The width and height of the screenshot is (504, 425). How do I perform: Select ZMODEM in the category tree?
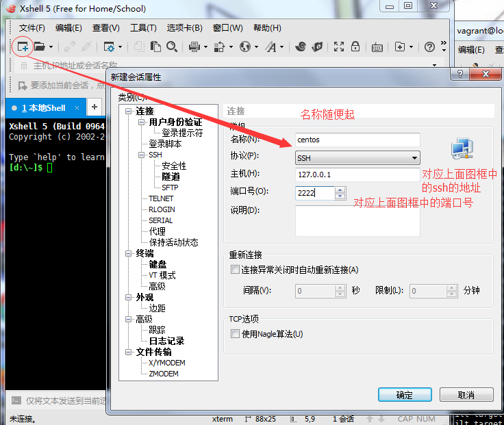(x=163, y=374)
